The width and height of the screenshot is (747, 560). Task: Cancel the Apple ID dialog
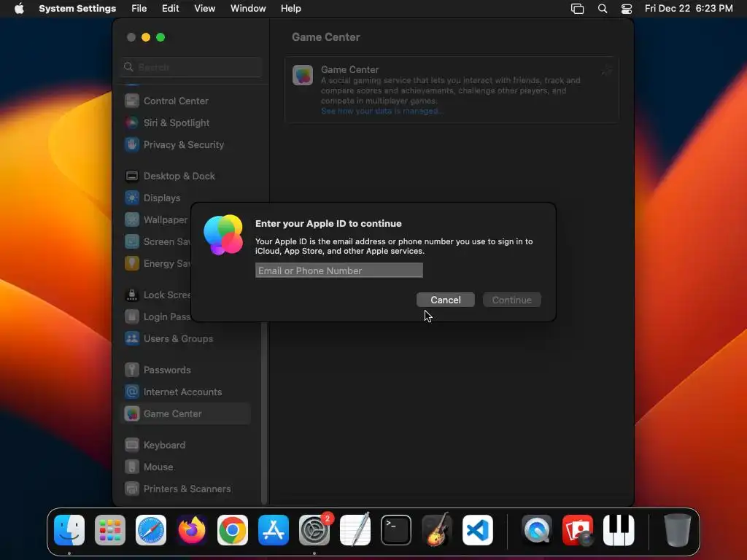click(446, 300)
